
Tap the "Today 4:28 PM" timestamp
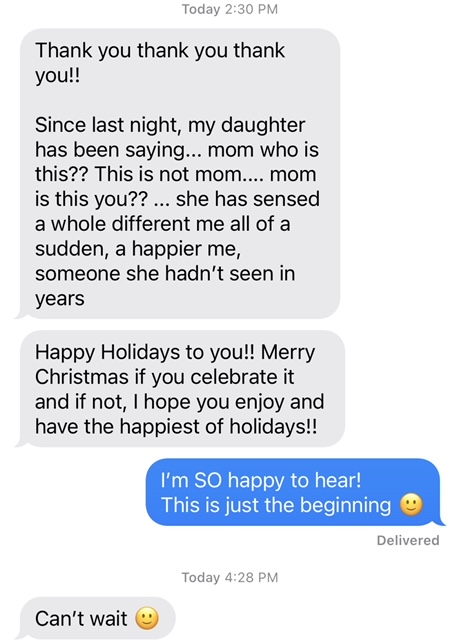click(x=230, y=577)
